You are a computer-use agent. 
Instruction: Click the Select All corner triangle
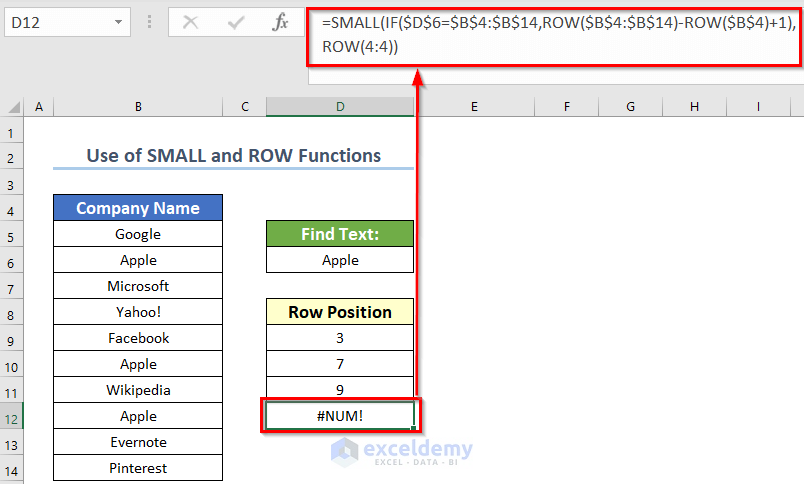tap(14, 107)
